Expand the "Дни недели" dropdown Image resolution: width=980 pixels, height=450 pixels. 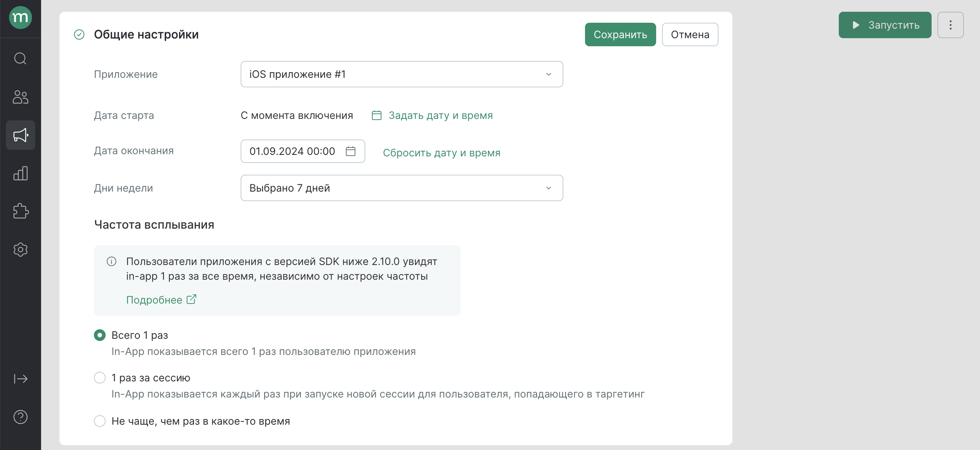(402, 188)
